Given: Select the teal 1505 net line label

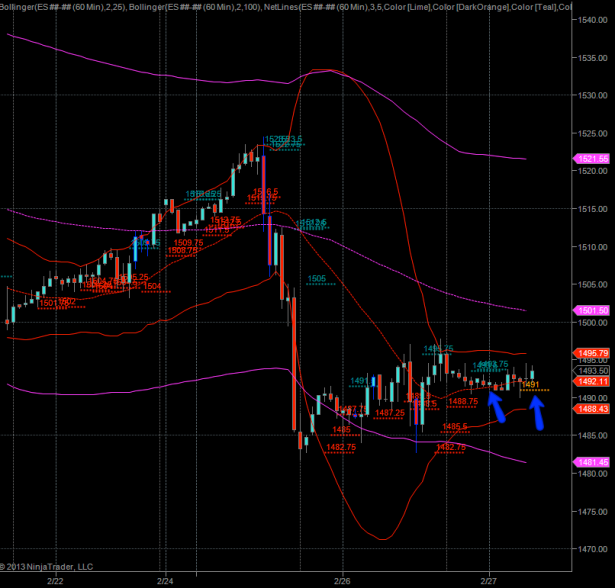Looking at the screenshot, I should [316, 279].
